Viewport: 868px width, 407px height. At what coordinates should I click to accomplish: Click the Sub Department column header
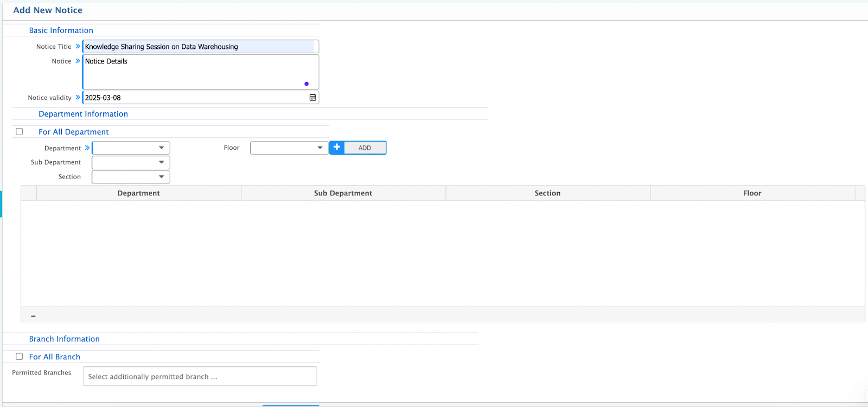point(343,193)
